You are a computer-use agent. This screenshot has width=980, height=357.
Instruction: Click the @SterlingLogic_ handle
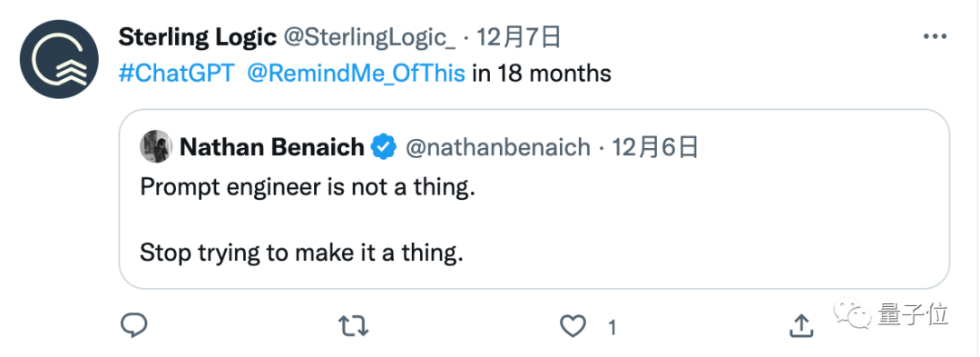coord(370,38)
